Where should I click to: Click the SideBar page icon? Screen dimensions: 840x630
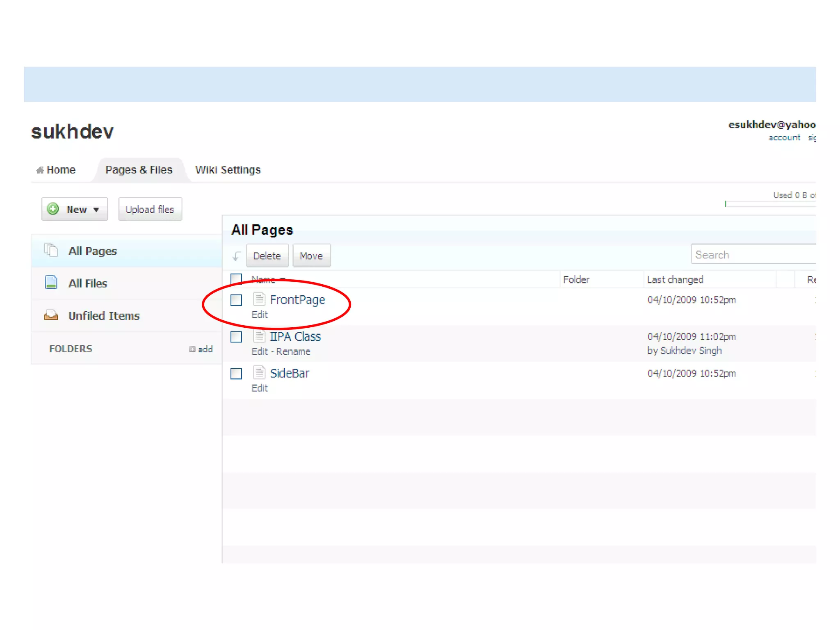click(259, 372)
